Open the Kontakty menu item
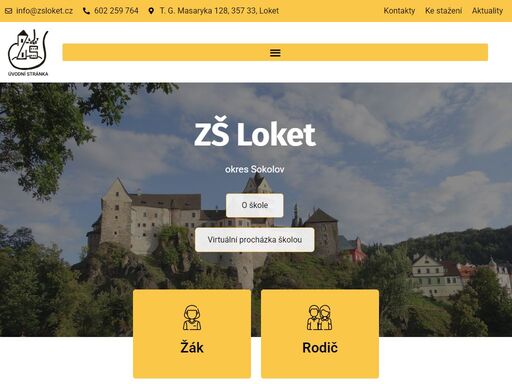 399,11
